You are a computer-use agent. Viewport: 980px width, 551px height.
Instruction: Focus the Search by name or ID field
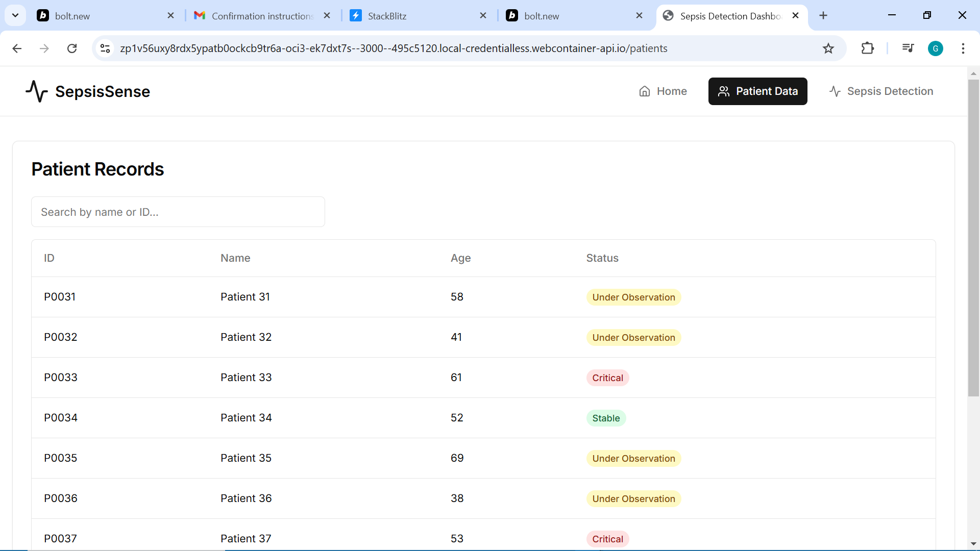178,212
